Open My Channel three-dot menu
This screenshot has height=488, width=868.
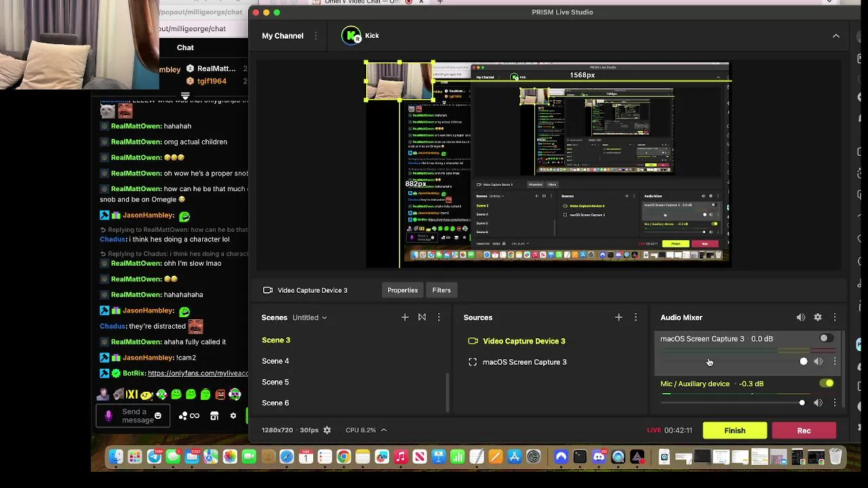[315, 36]
